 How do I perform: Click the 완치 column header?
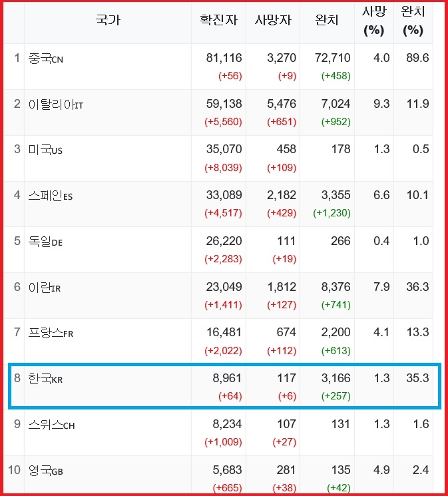pyautogui.click(x=327, y=20)
